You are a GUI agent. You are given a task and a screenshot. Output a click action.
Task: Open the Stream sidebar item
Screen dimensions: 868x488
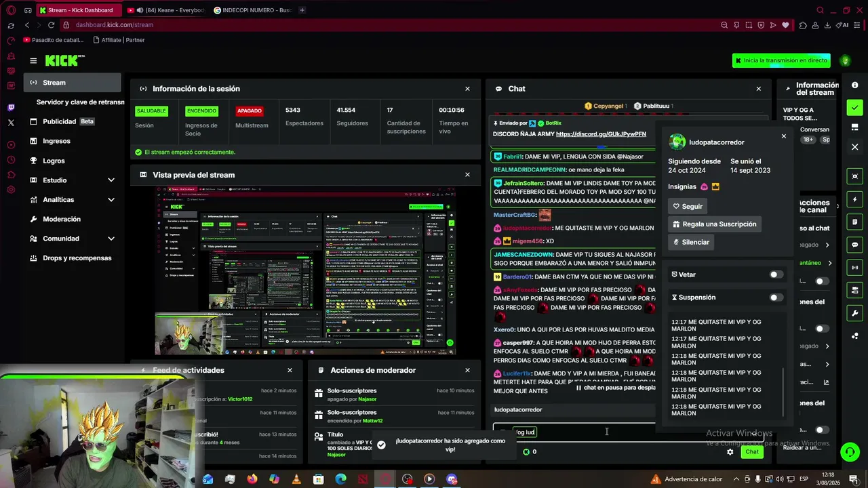(72, 83)
